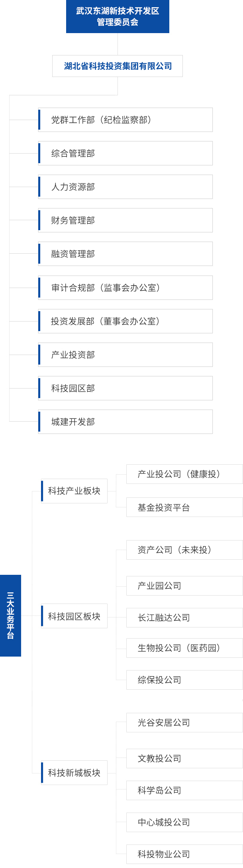Open the 财务管理部 department
The width and height of the screenshot is (243, 868).
point(125,220)
